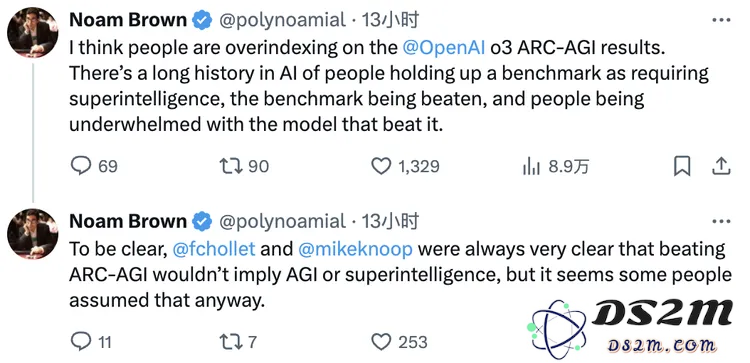The height and width of the screenshot is (363, 750).
Task: Like the tweet with 1,329 likes
Action: pyautogui.click(x=405, y=166)
